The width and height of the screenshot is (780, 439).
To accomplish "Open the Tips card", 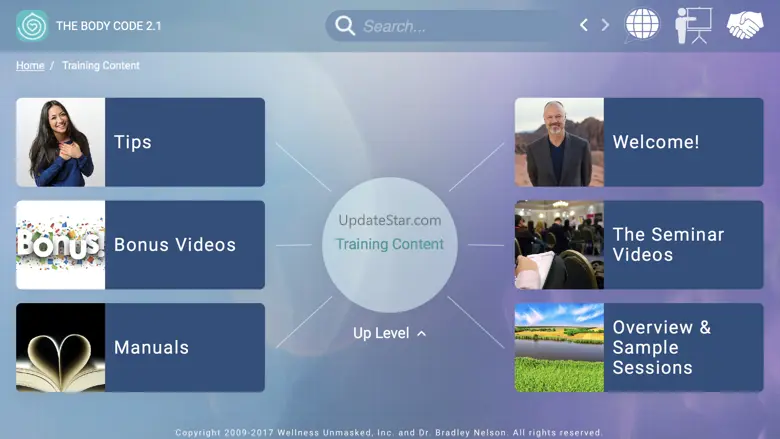I will 140,142.
